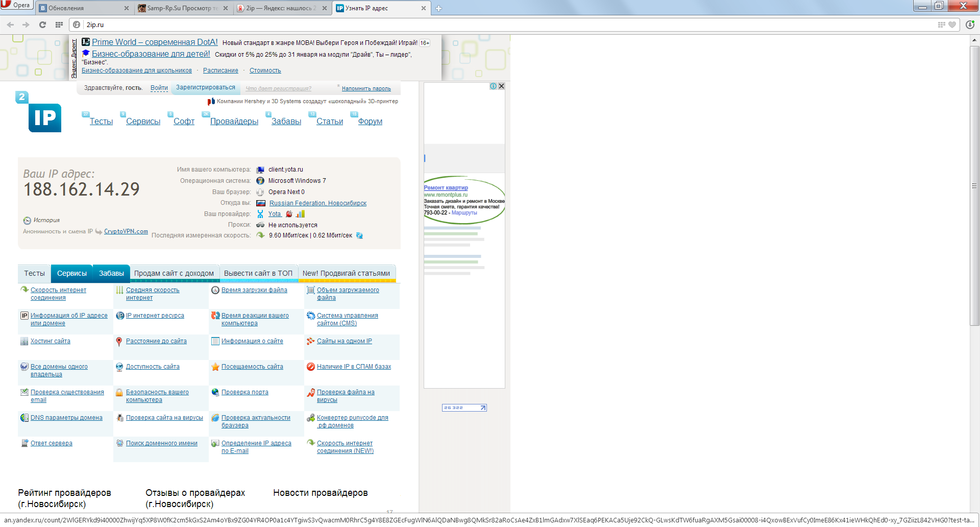Screen dimensions: 980x527
Task: Select the Сервисы services tab
Action: pos(72,273)
